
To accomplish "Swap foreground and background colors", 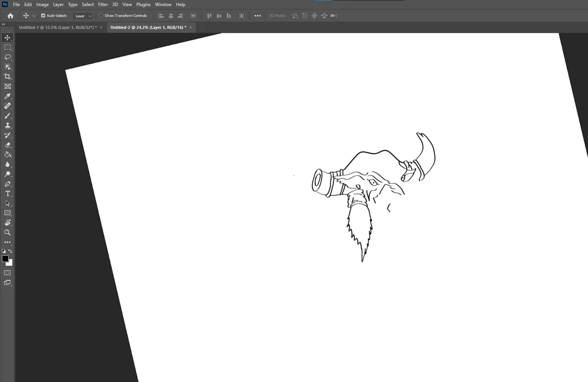I will [x=10, y=251].
